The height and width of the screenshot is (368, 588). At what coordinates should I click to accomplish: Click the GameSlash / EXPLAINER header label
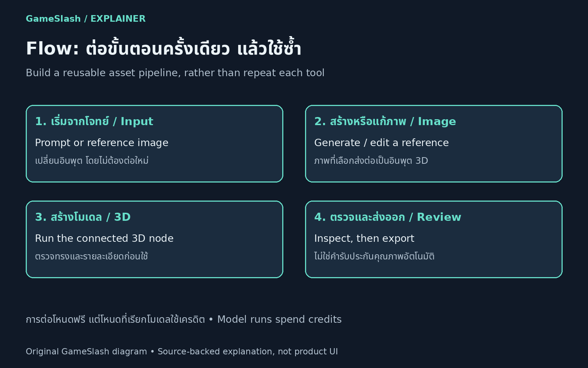pyautogui.click(x=86, y=19)
